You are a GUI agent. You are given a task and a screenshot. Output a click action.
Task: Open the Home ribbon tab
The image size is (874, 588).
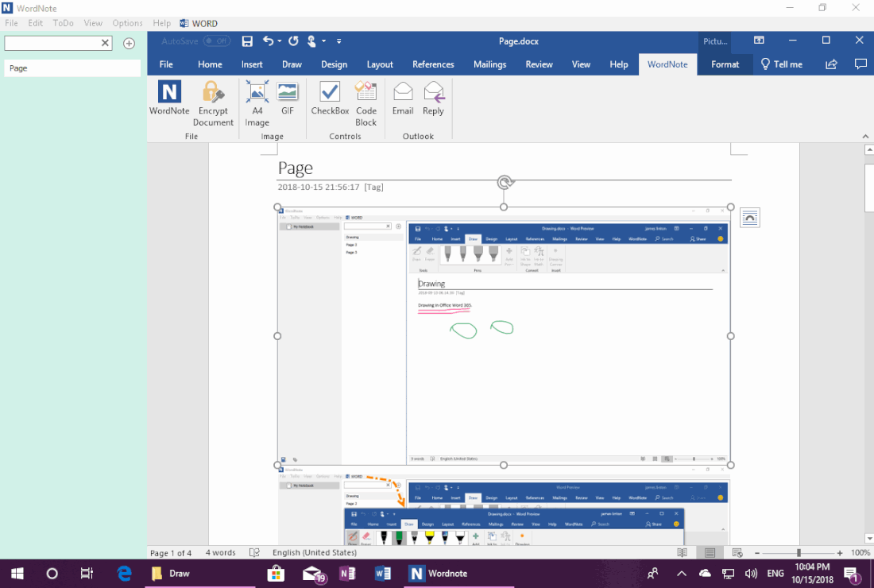[210, 64]
